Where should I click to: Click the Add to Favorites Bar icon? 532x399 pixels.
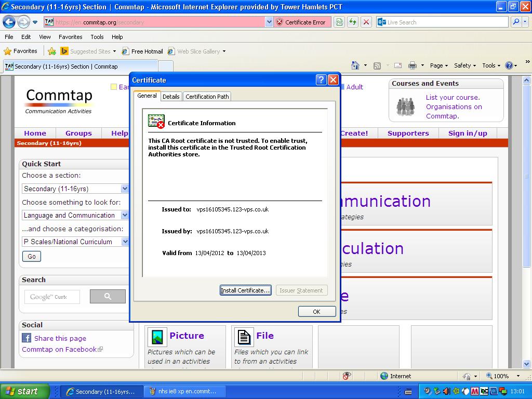click(52, 51)
